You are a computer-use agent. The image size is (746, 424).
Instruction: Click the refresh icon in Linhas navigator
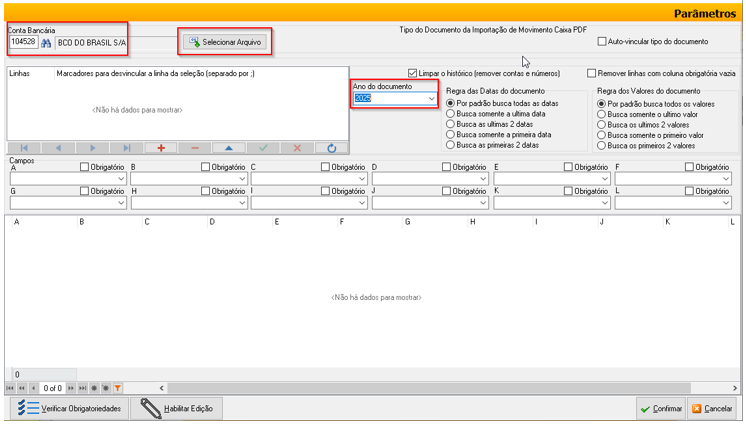330,147
